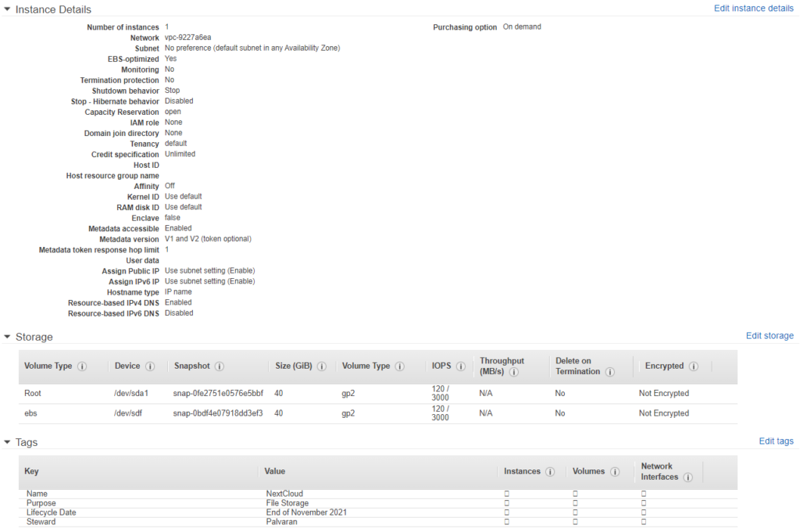Click the Capacity Reservation value open
The width and height of the screenshot is (800, 532).
[x=173, y=112]
